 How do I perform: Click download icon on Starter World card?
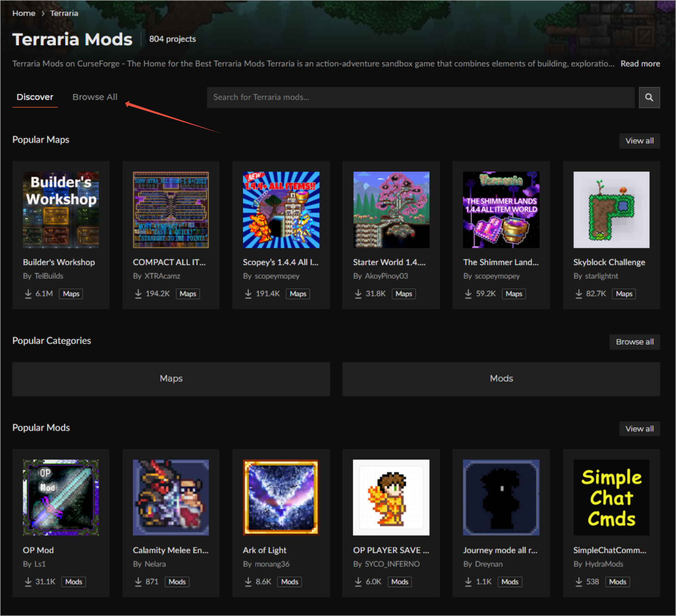pos(358,294)
